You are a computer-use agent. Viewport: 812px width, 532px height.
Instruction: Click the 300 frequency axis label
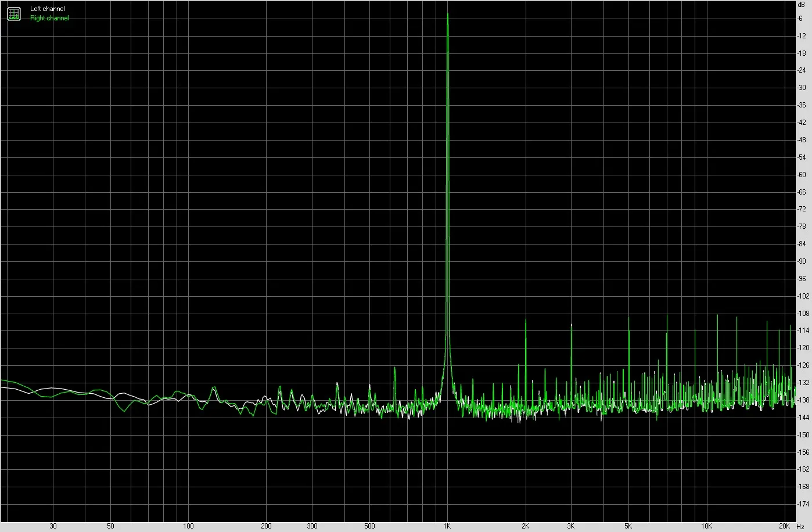click(312, 526)
